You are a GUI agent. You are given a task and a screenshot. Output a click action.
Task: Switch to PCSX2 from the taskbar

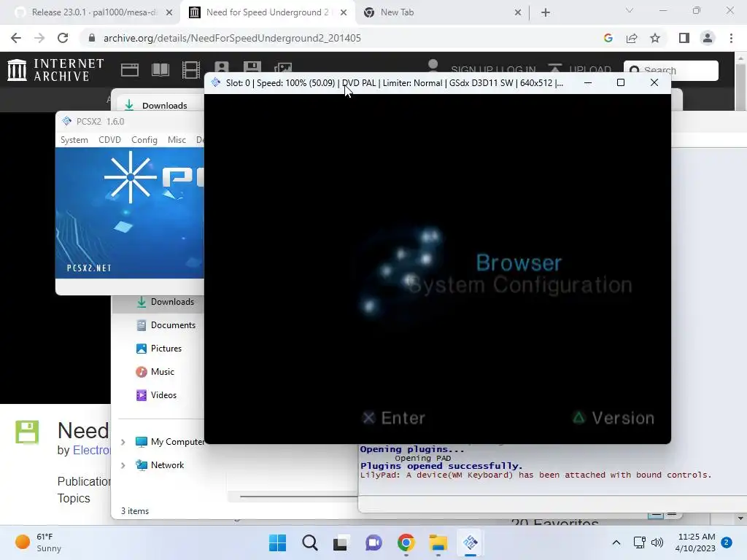tap(471, 542)
